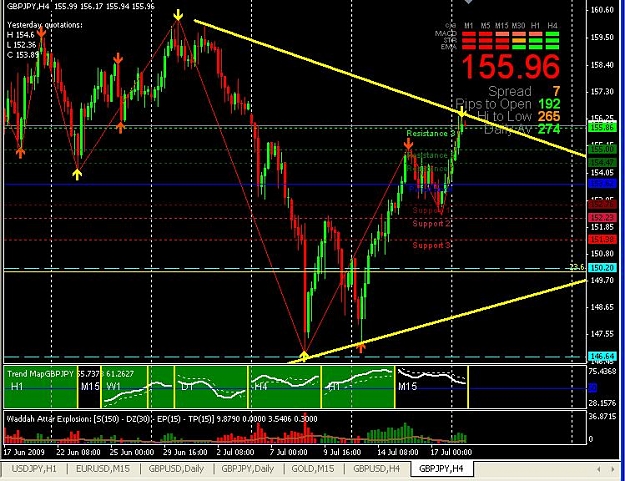625x481 pixels.
Task: Open the EURUSD,M15 chart tab
Action: point(103,469)
